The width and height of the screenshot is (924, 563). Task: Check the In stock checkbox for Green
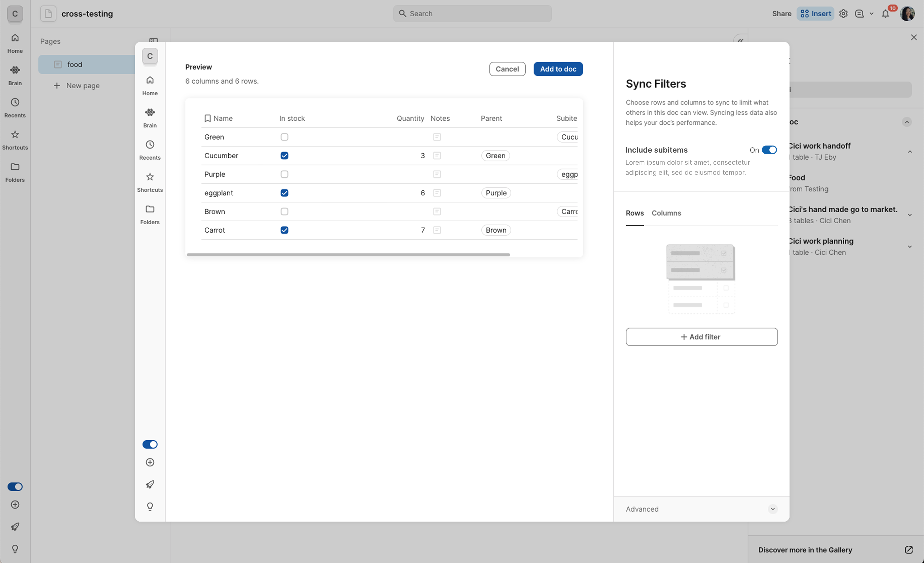click(x=284, y=137)
